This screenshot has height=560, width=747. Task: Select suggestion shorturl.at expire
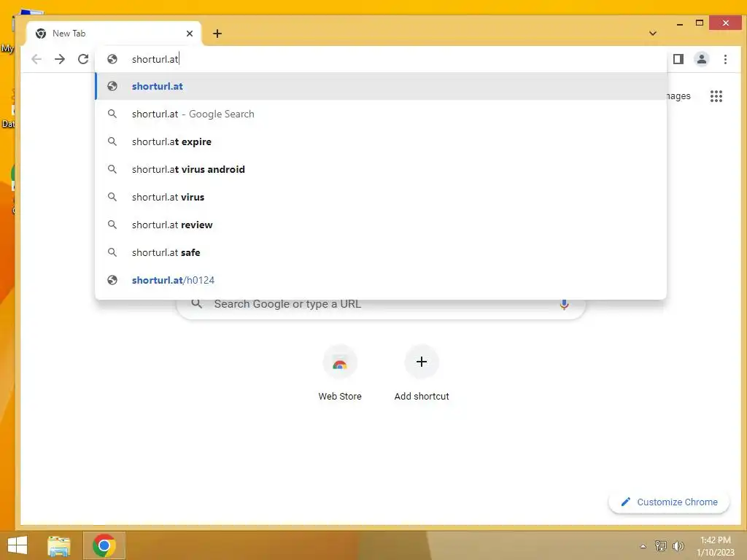pyautogui.click(x=381, y=141)
